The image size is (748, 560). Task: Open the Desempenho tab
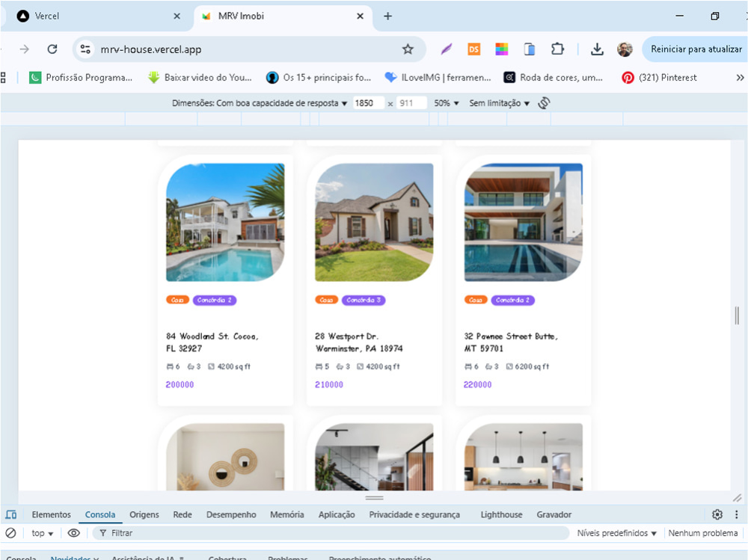231,514
